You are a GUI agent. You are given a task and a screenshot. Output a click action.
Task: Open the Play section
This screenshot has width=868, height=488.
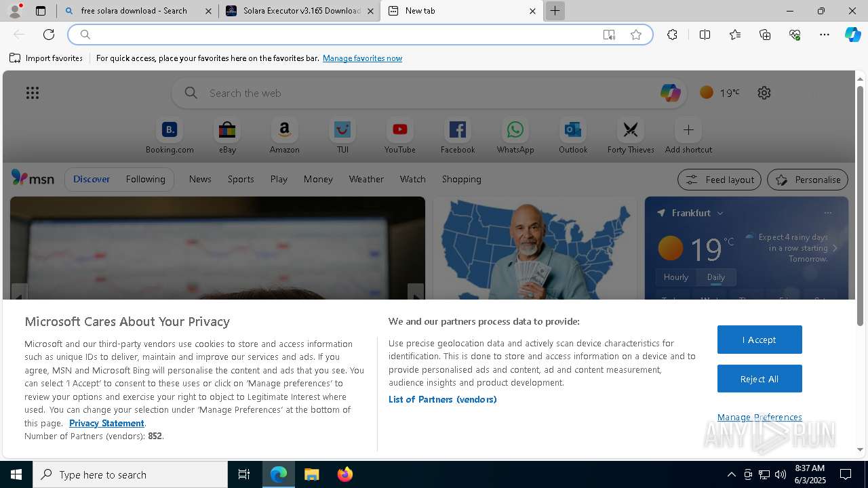click(x=279, y=179)
